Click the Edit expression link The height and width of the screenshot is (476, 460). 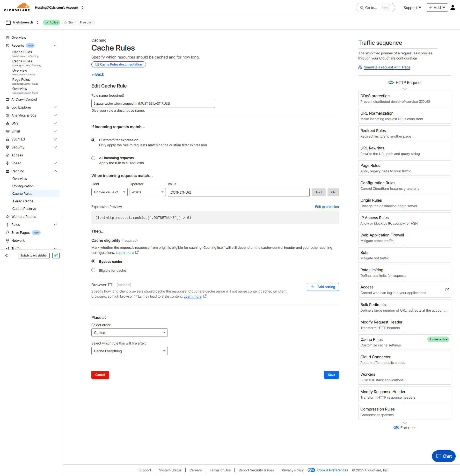(327, 207)
